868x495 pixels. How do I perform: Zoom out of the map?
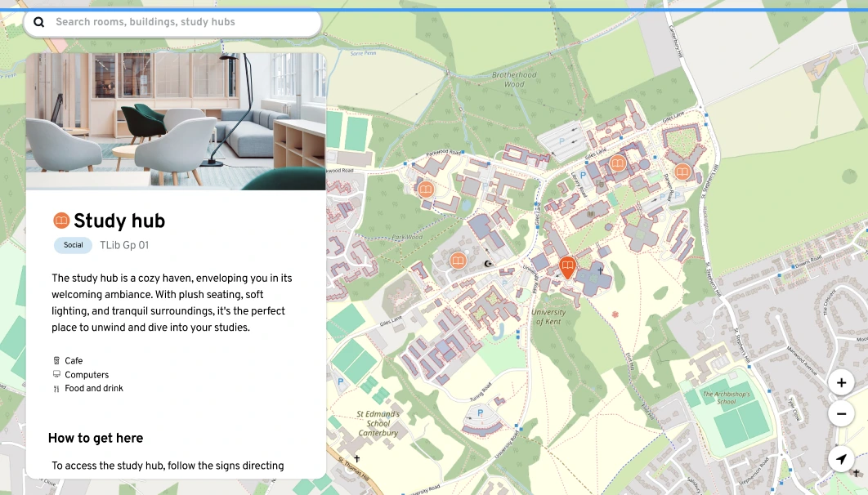click(x=841, y=414)
